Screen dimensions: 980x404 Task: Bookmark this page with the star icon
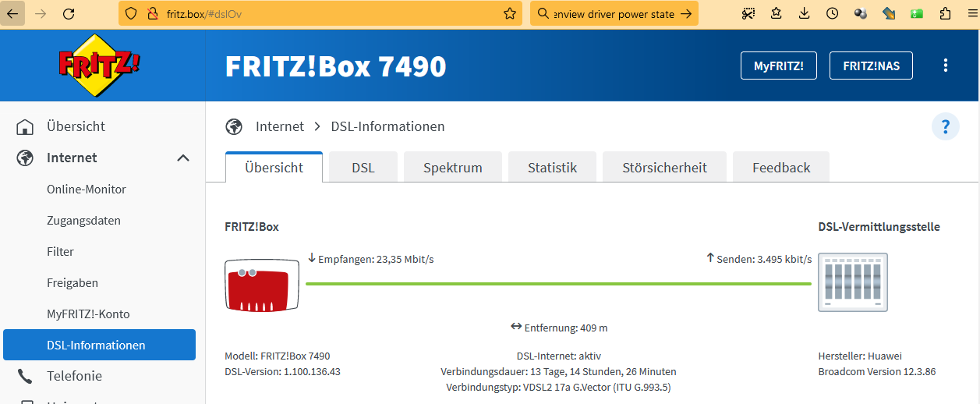click(x=510, y=13)
